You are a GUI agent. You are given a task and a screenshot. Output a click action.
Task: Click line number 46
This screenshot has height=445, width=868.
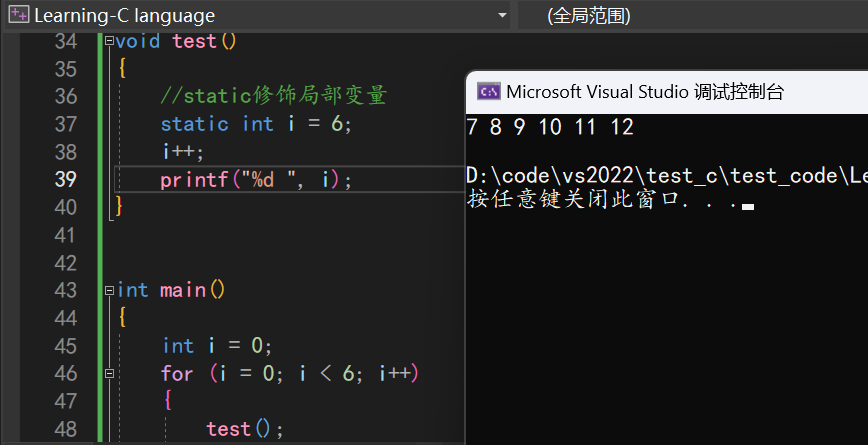click(66, 374)
